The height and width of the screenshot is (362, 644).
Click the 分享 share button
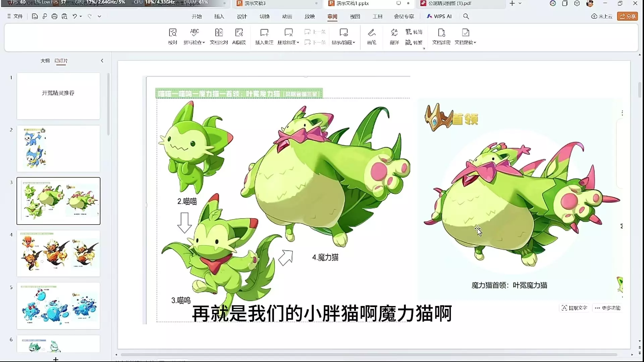[x=627, y=16]
